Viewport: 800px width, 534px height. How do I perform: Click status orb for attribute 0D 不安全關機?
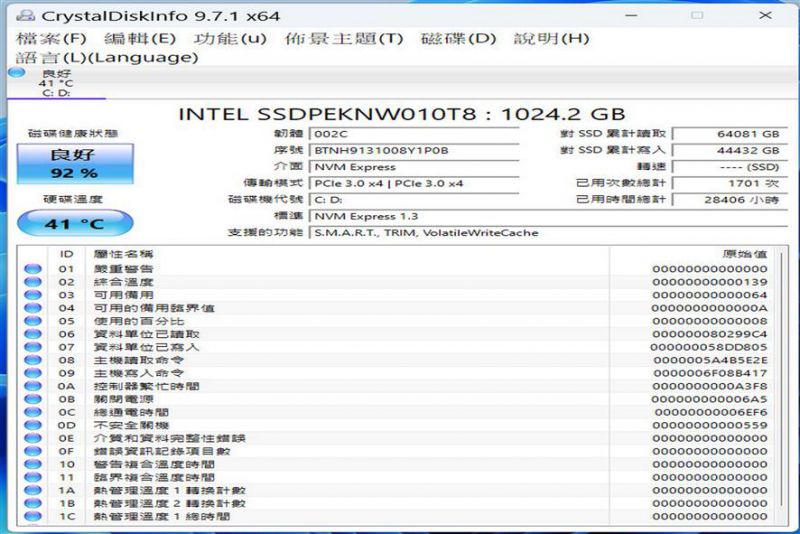pyautogui.click(x=32, y=425)
